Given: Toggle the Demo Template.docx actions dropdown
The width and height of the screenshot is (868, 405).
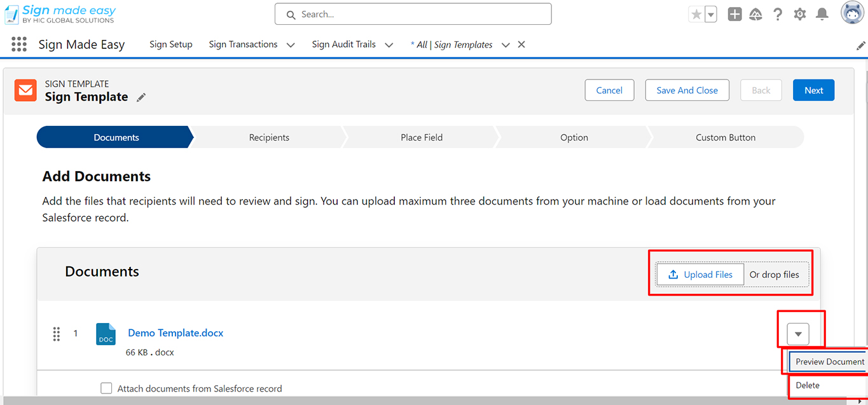Looking at the screenshot, I should (798, 334).
